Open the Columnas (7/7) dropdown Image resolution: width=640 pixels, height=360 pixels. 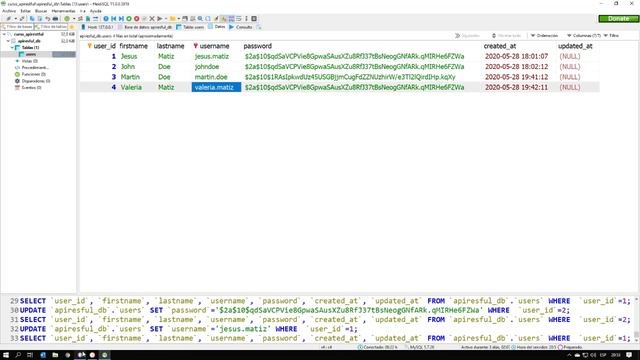pyautogui.click(x=584, y=36)
